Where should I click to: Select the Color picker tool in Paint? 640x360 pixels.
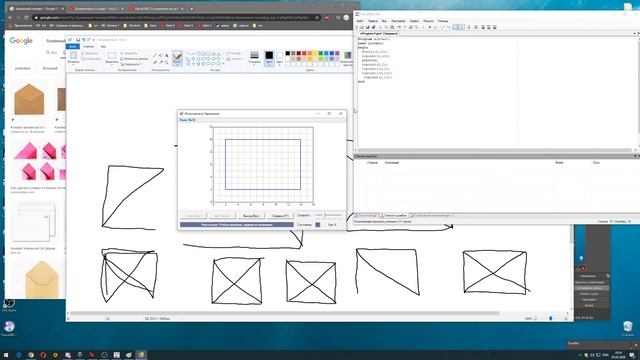161,62
